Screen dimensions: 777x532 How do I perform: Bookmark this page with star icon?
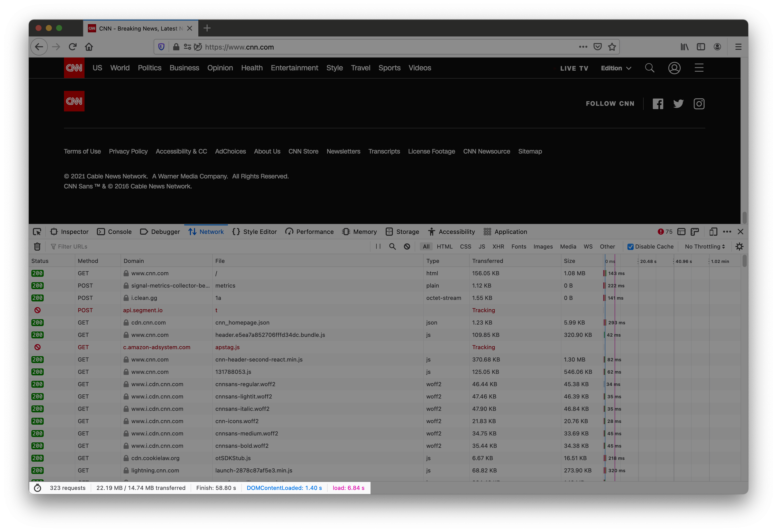point(612,47)
